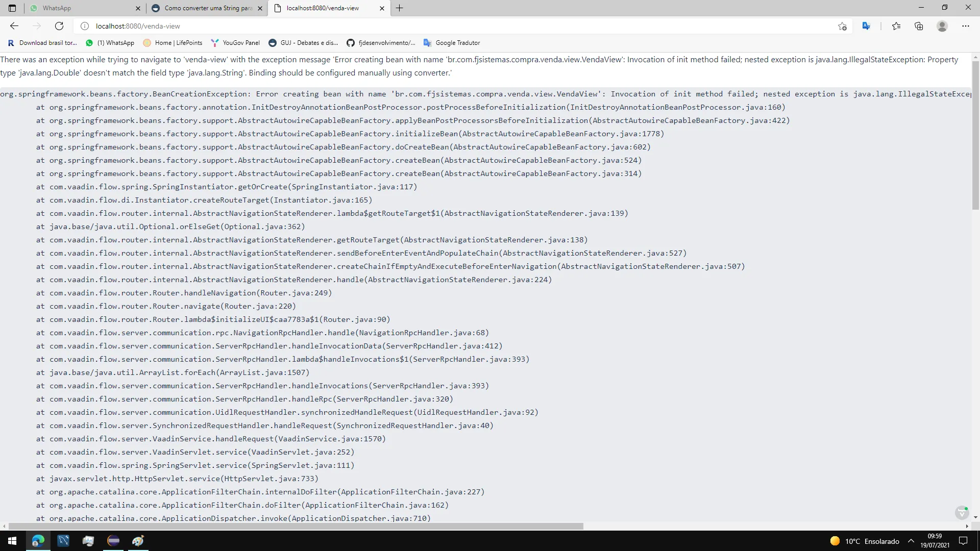Screen dimensions: 980x551
Task: Open a new tab
Action: 399,8
